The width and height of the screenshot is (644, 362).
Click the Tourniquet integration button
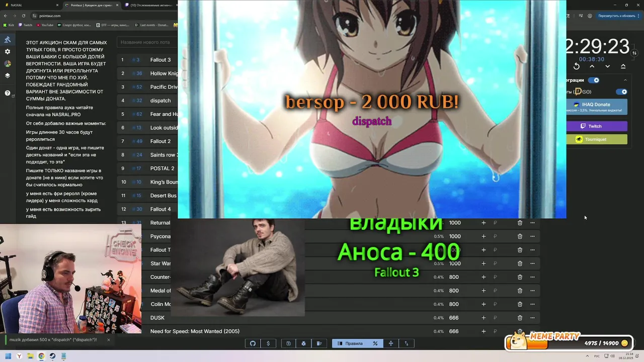click(597, 139)
